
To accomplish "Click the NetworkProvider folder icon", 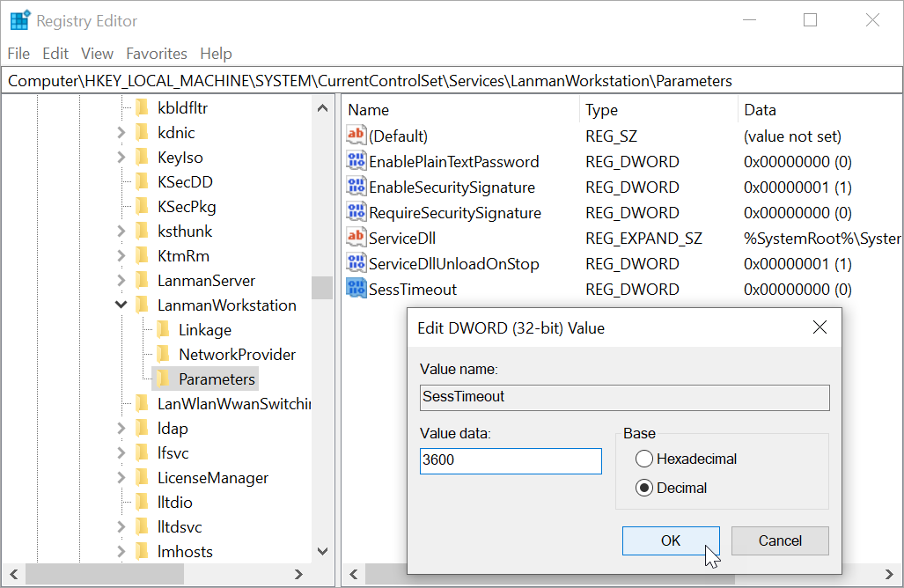I will pyautogui.click(x=164, y=355).
